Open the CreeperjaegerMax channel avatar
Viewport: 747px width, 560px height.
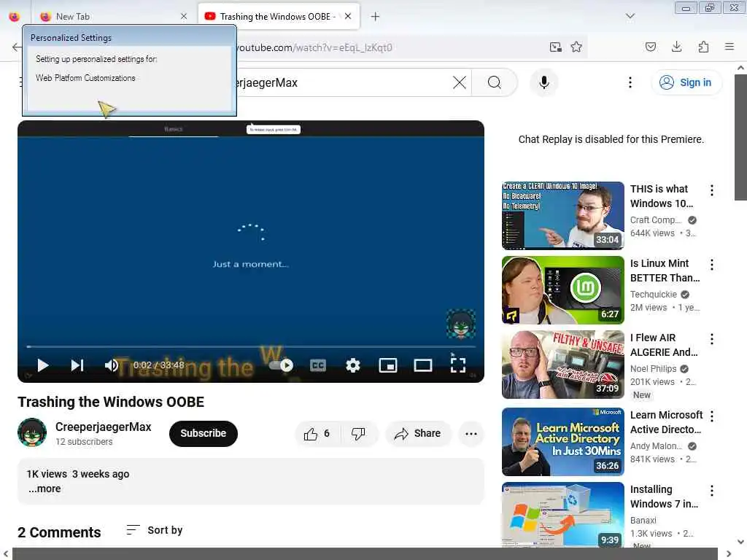[32, 432]
